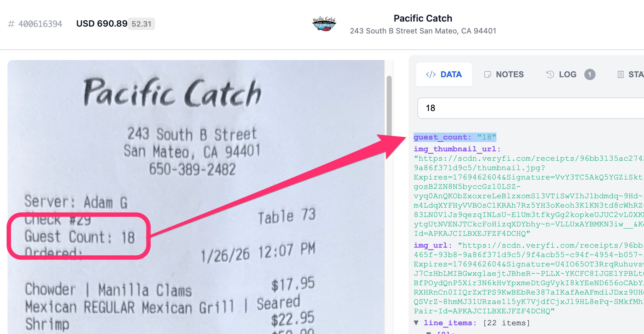Screen dimensions: 644x334
Task: Expand the first line item entry
Action: tap(429, 333)
